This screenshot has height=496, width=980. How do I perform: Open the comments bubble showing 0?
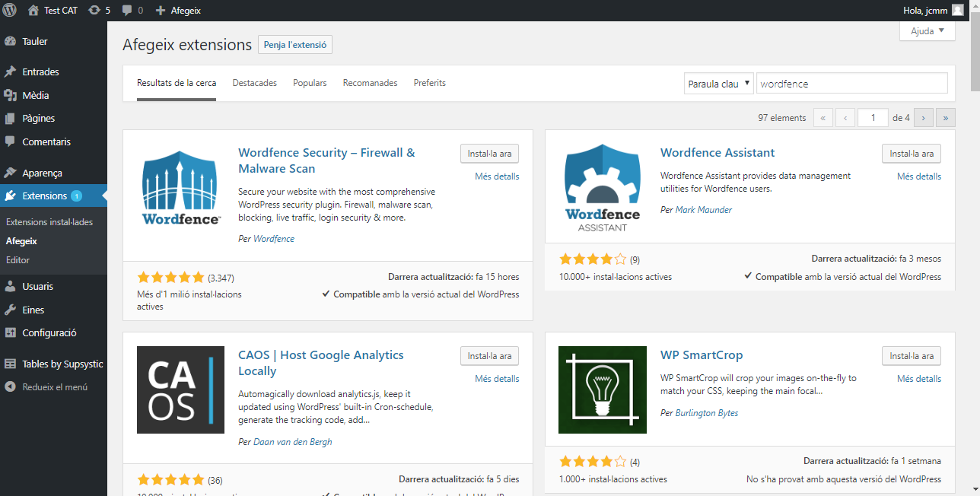(132, 11)
